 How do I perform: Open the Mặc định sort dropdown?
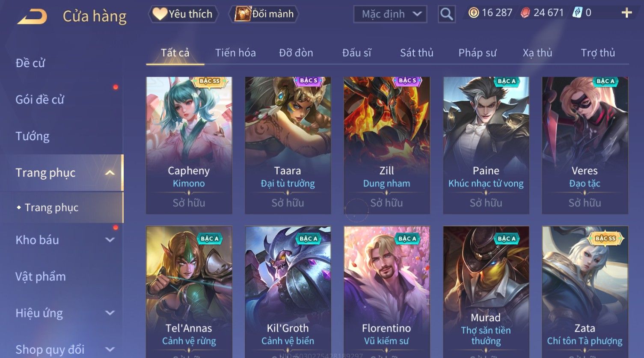click(x=390, y=14)
